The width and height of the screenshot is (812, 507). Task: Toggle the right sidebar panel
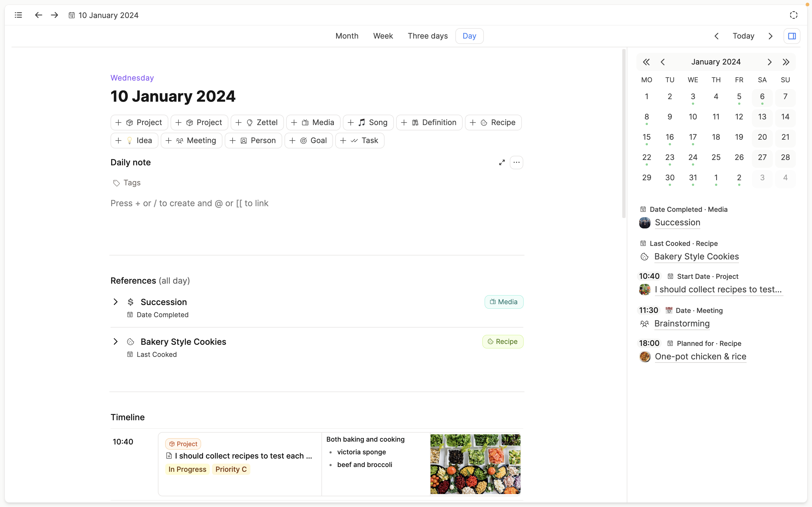[791, 36]
